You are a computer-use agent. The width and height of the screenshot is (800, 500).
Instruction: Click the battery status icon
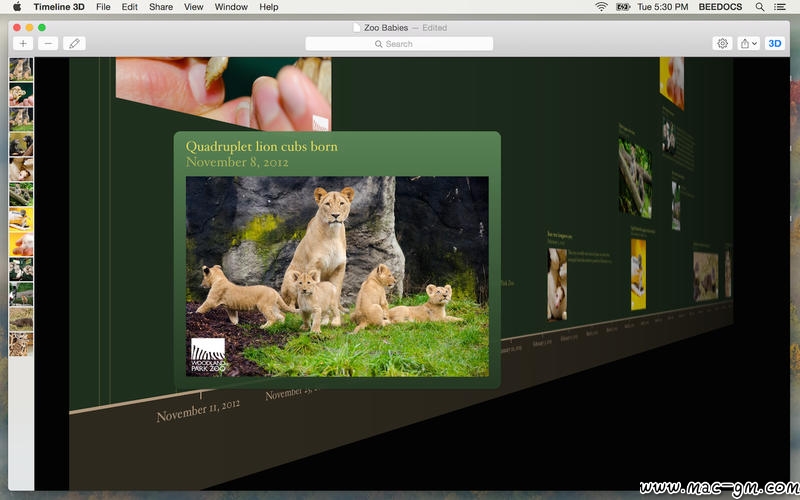coord(622,7)
